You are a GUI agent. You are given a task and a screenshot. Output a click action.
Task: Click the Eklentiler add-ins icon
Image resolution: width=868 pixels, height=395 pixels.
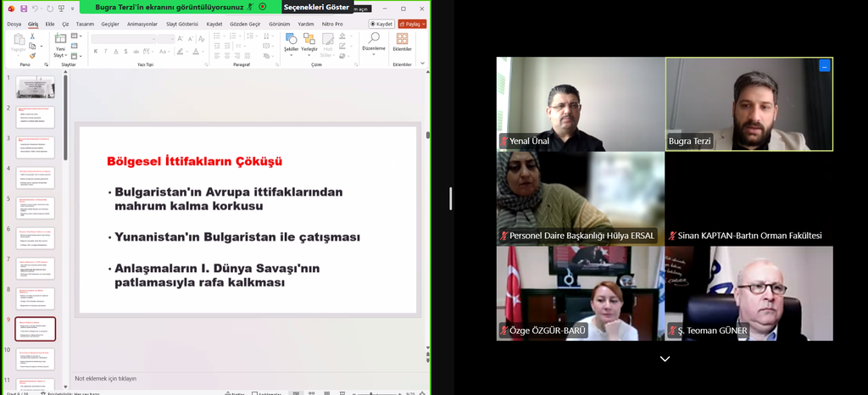point(402,42)
